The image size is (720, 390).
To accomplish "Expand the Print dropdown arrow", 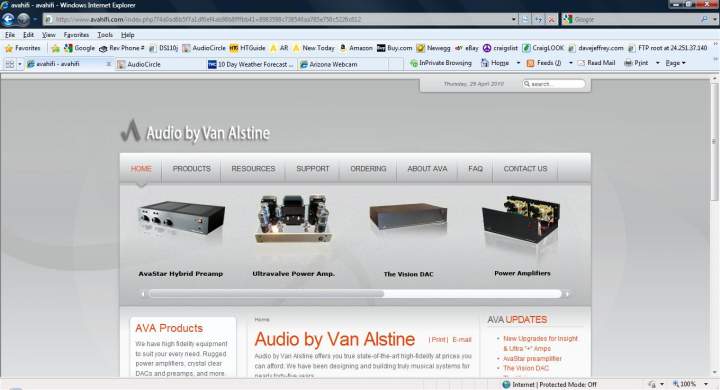I will click(657, 63).
